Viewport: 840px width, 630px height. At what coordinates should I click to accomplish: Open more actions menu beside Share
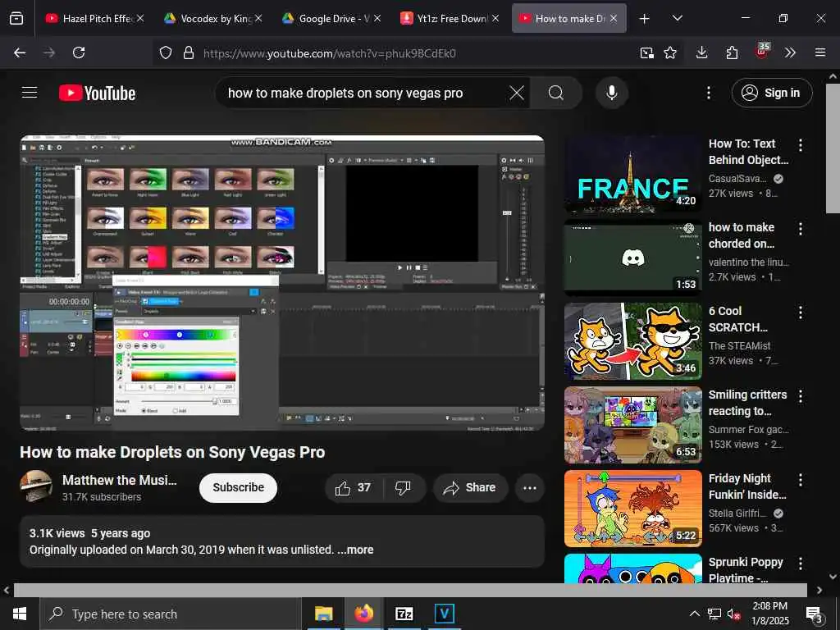point(529,487)
